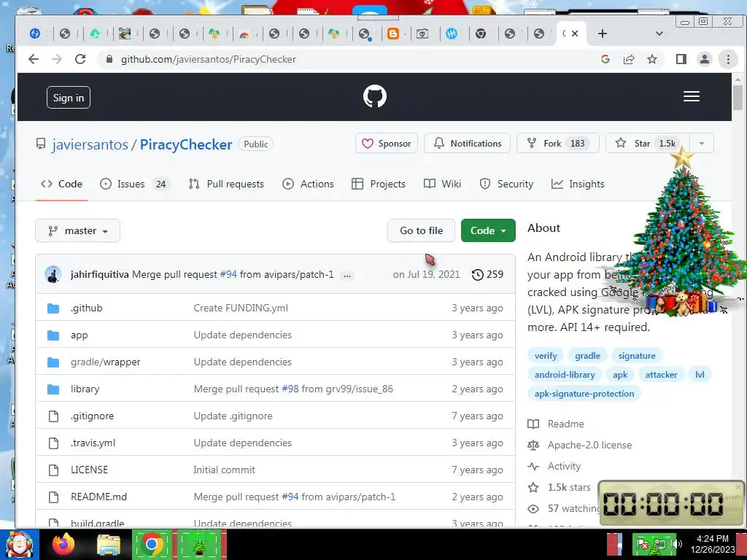Close the current active tab
747x560 pixels.
coord(575,34)
